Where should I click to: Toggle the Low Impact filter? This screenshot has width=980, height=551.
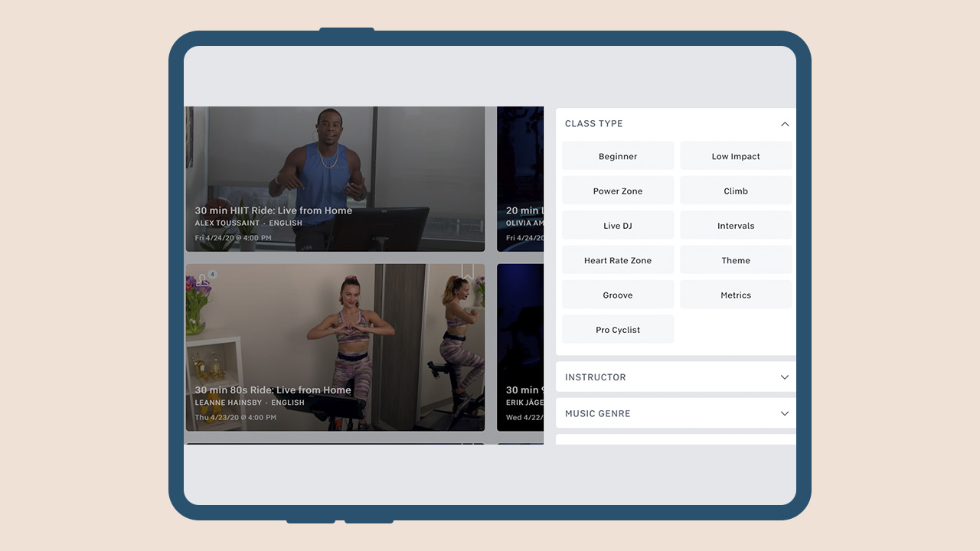(x=736, y=156)
